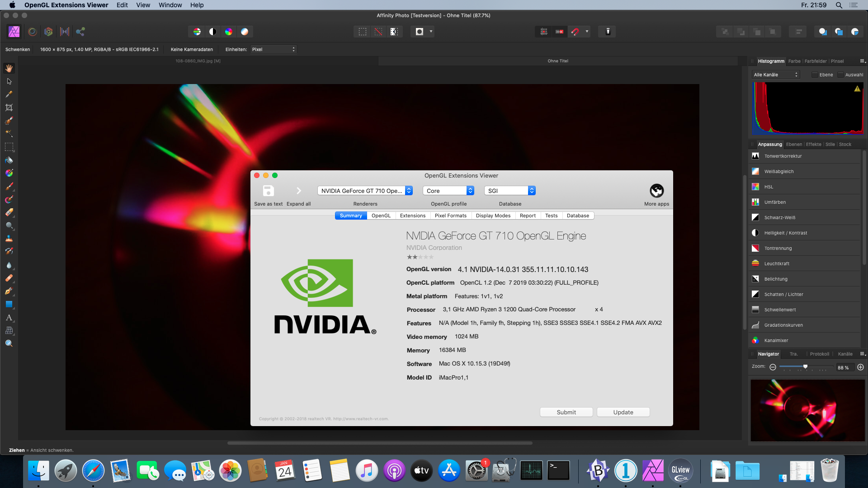Select the Text tool (A icon)

tap(9, 318)
